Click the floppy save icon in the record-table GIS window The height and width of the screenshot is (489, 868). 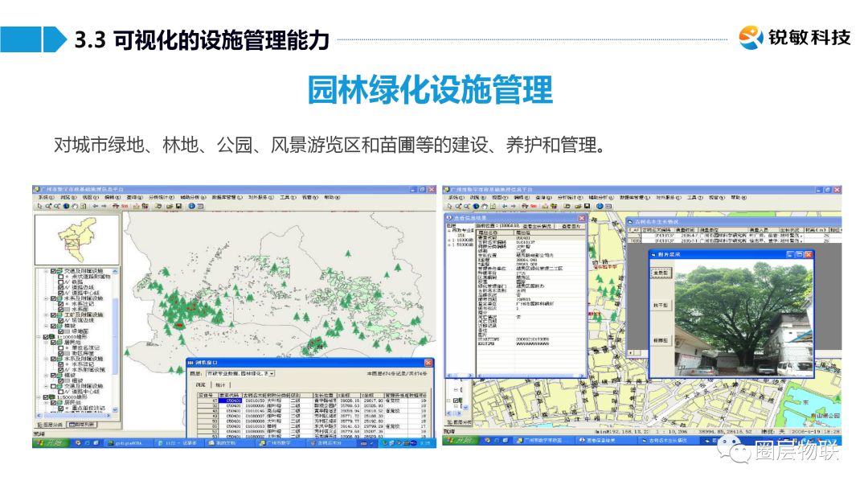pos(178,206)
